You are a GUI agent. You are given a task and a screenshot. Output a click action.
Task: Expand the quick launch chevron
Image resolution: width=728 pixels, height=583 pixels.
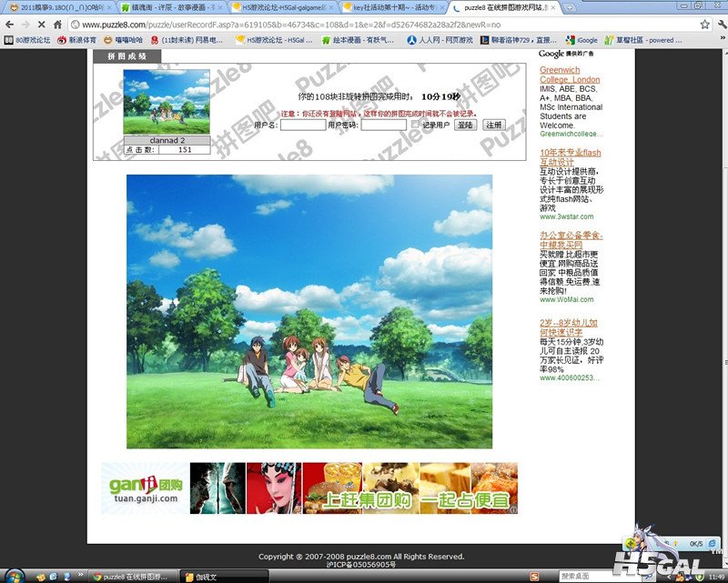(80, 575)
